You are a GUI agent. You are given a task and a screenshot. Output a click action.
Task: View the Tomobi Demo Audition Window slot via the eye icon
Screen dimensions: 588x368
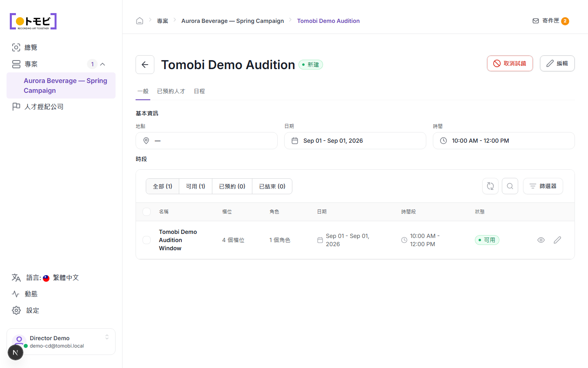point(541,240)
